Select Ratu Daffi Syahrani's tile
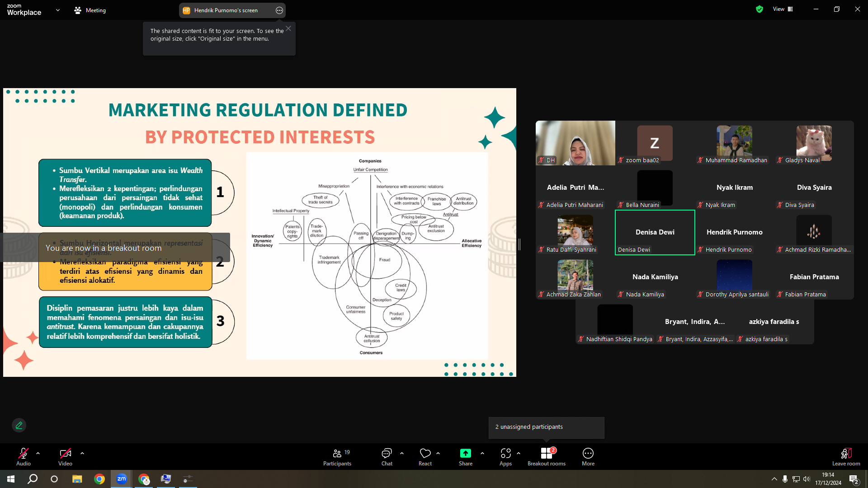 pyautogui.click(x=576, y=232)
